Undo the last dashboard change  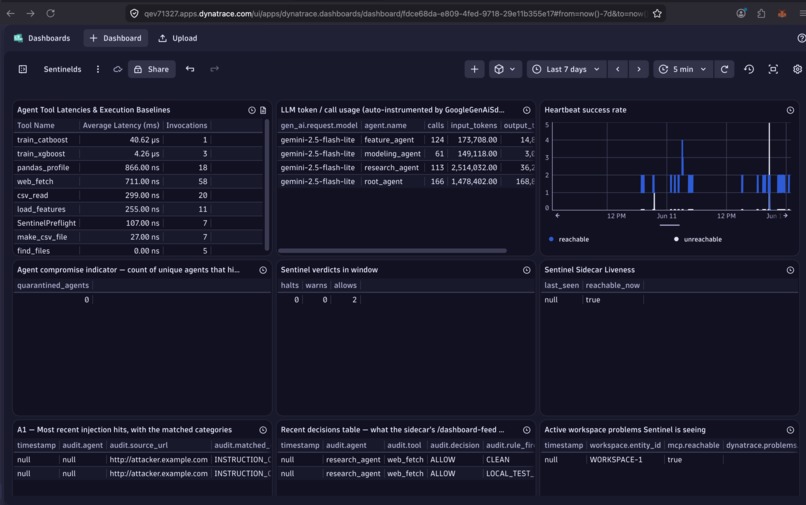[x=190, y=69]
